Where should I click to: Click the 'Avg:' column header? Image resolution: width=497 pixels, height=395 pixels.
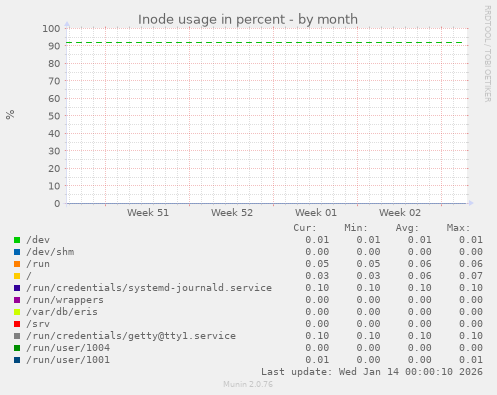pyautogui.click(x=407, y=228)
